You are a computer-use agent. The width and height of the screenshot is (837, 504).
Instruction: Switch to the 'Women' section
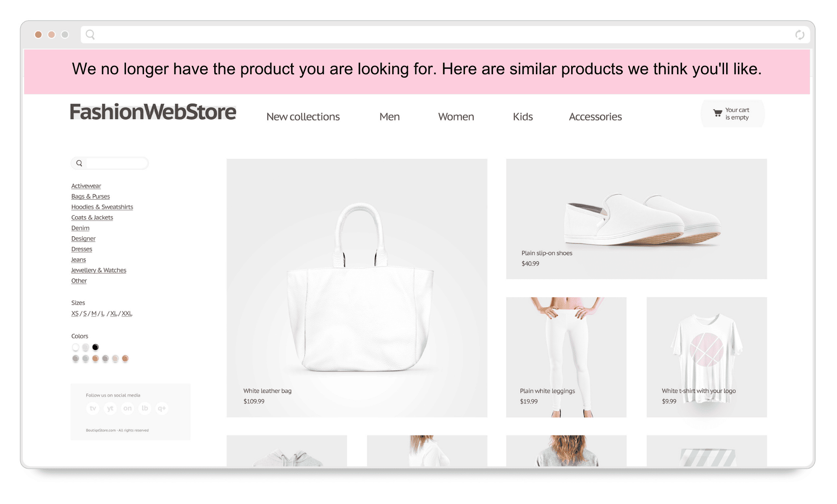click(456, 117)
